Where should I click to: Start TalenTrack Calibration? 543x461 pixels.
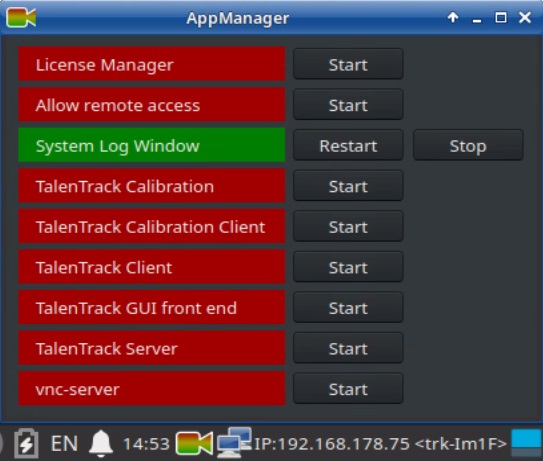click(348, 186)
